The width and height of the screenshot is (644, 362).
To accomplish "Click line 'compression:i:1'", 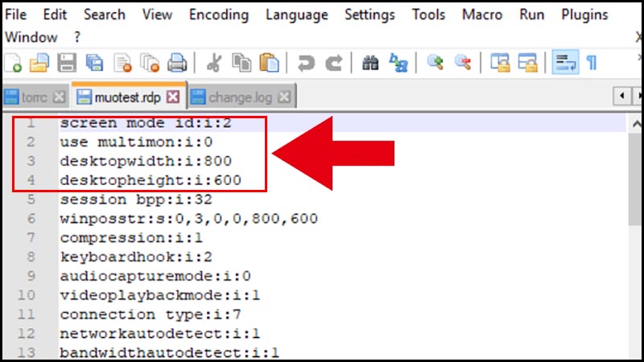I will point(131,237).
